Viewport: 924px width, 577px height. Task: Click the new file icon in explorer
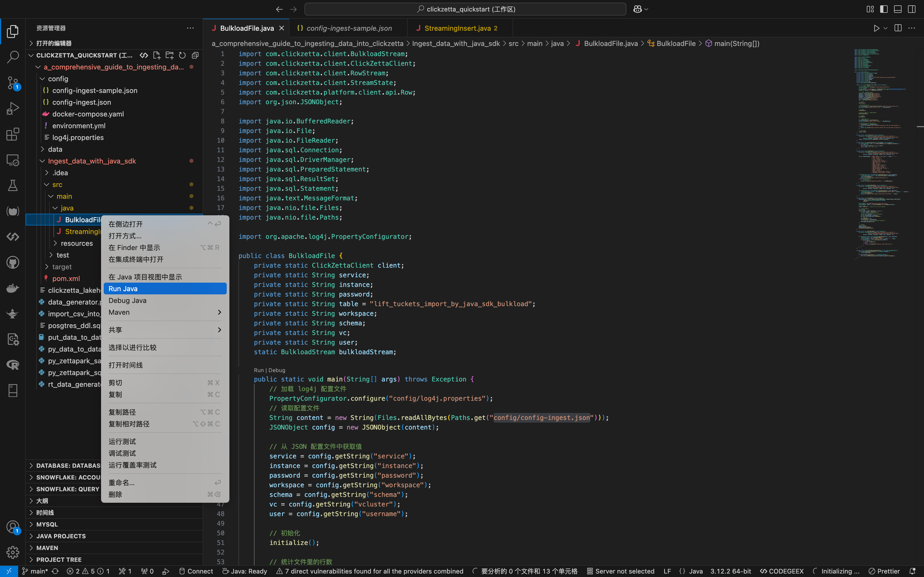point(157,55)
